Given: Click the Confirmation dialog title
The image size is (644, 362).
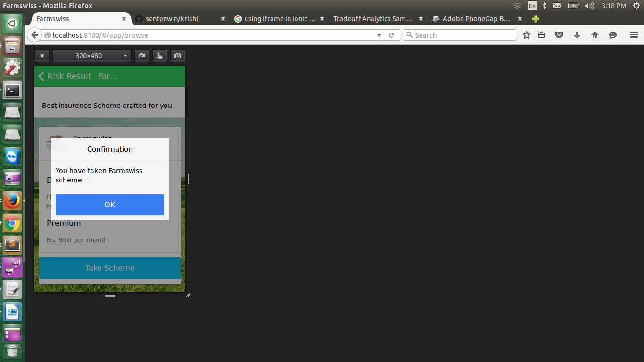Looking at the screenshot, I should click(110, 149).
